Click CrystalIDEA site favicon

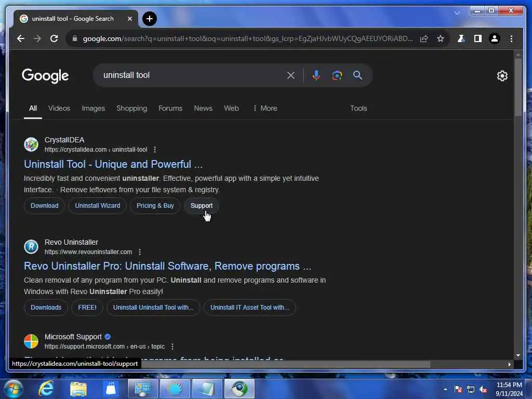point(31,144)
